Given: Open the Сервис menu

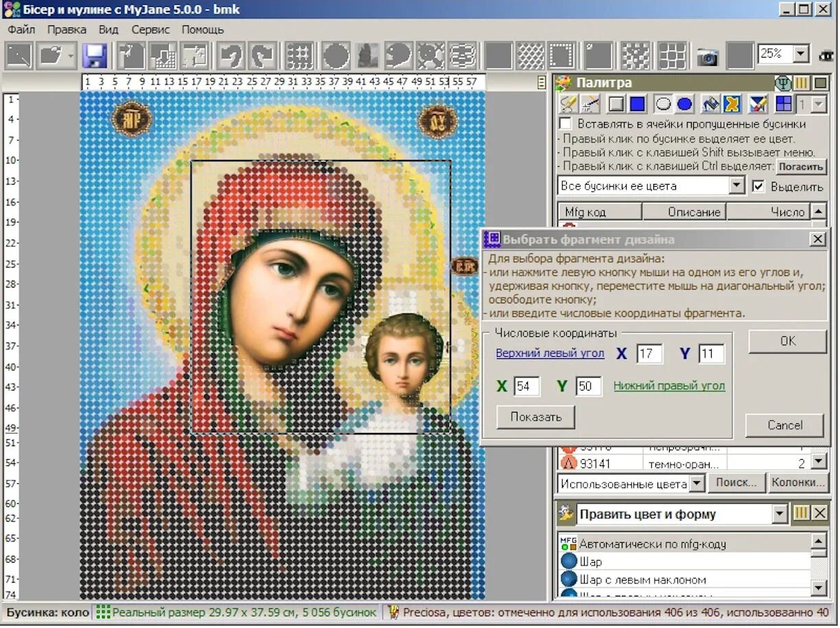Looking at the screenshot, I should pyautogui.click(x=150, y=30).
